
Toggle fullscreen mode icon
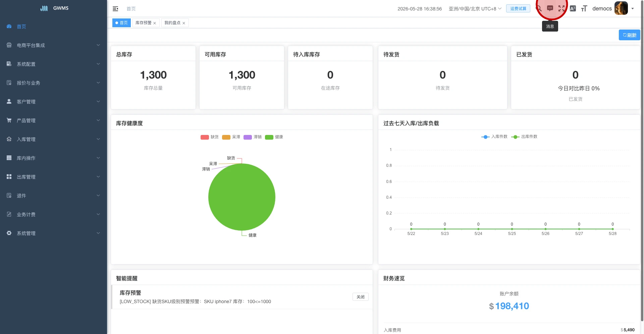(x=561, y=8)
